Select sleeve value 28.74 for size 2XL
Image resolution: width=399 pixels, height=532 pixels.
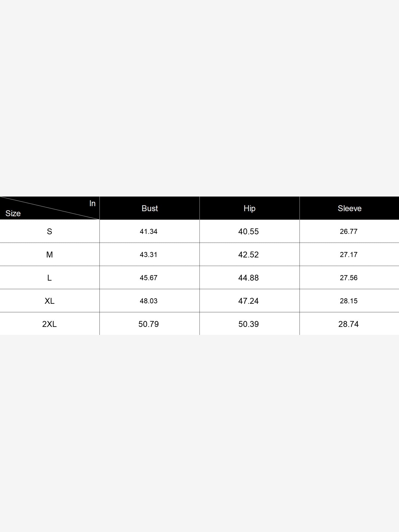[348, 324]
